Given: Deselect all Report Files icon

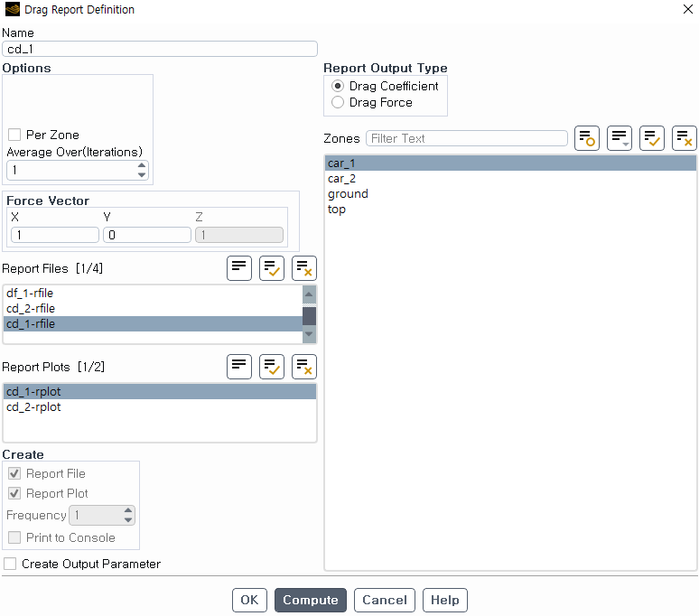Looking at the screenshot, I should (304, 268).
